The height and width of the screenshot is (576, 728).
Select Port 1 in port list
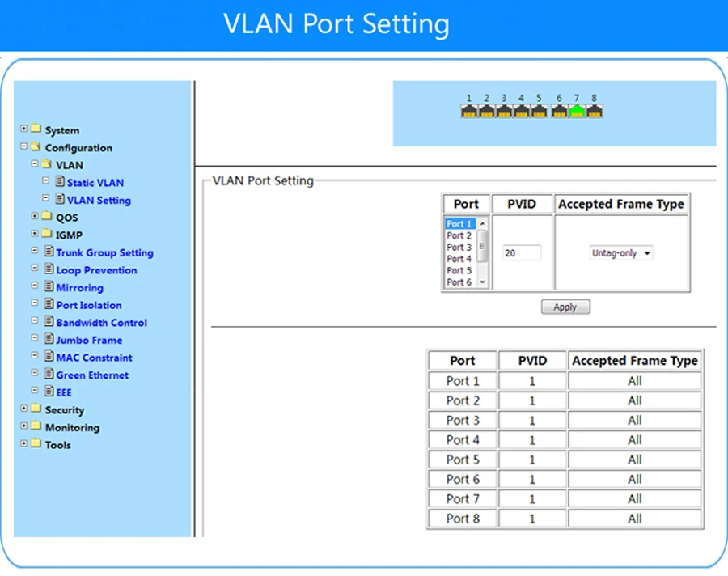click(x=460, y=224)
